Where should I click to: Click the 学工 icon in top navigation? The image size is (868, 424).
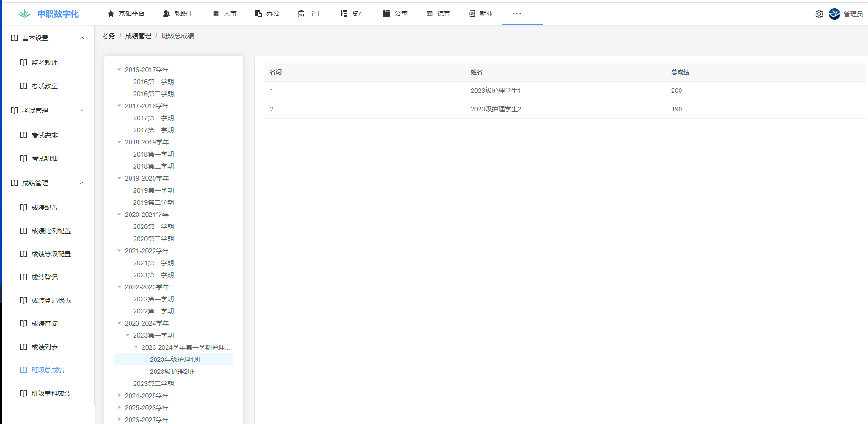[x=301, y=14]
